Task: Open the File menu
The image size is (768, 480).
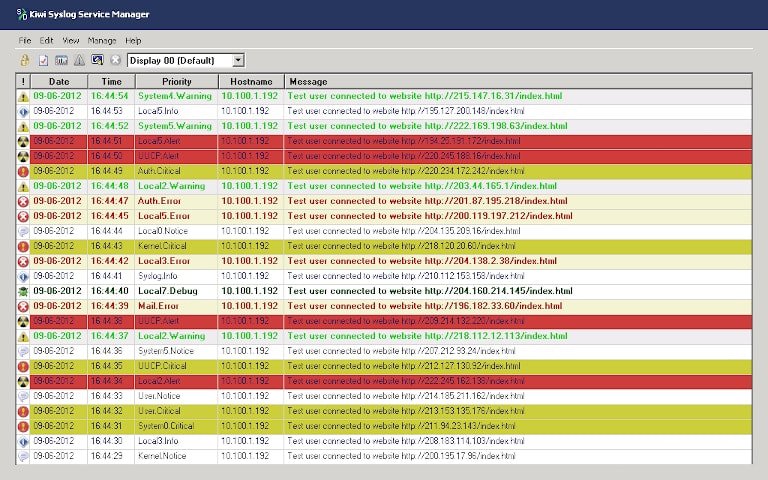Action: pos(24,41)
